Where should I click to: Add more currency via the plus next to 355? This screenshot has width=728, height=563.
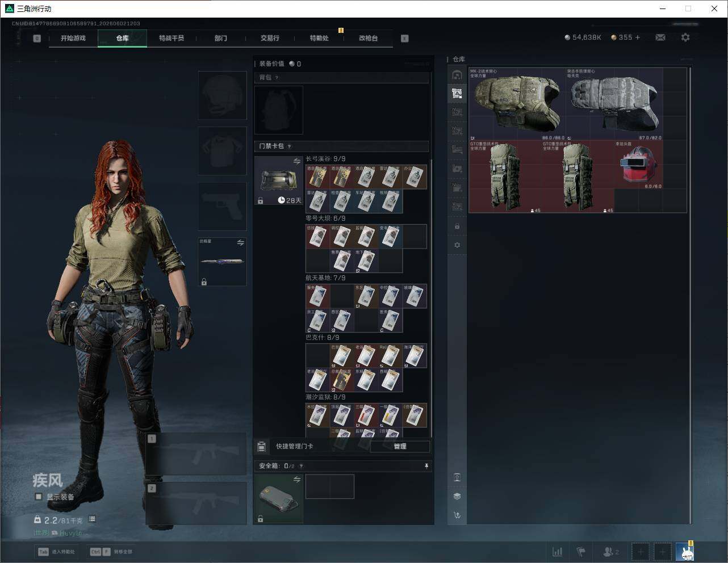click(x=638, y=37)
